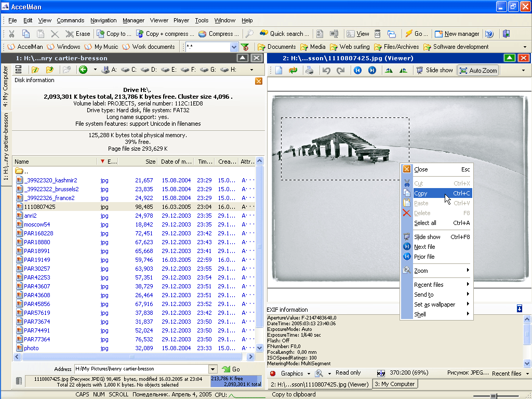
Task: Click the green back arrow in file panel
Action: coord(83,70)
